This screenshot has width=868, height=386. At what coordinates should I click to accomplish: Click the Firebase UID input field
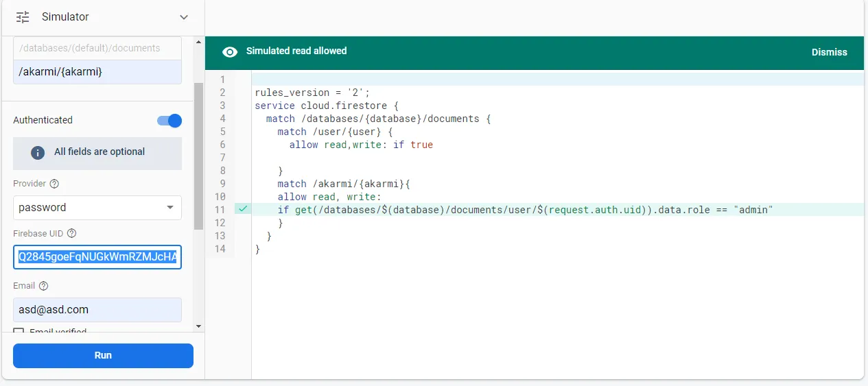coord(97,257)
